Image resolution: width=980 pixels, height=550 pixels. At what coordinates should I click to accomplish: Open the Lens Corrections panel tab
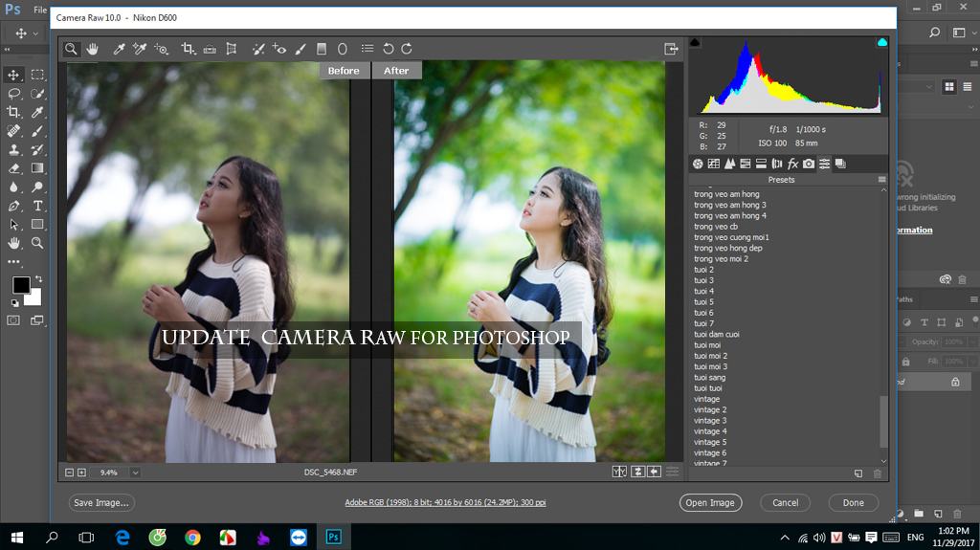(777, 164)
